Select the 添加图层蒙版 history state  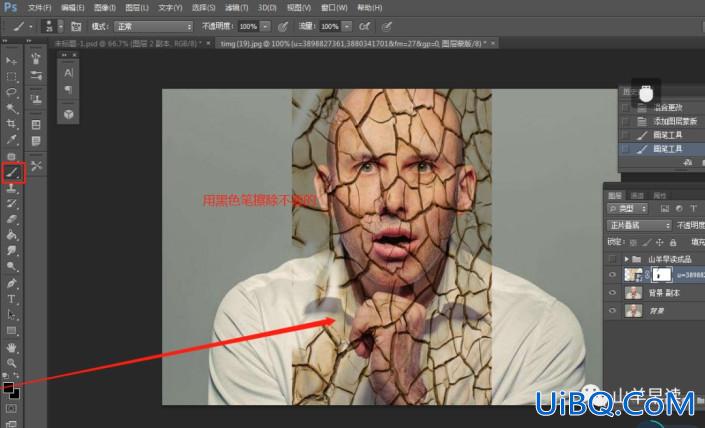pos(662,121)
